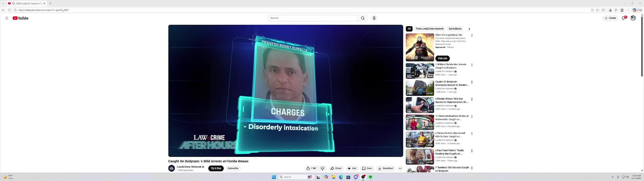
Task: Open options for 6 Times Parents Abandoned Kids
Action: coord(472,133)
